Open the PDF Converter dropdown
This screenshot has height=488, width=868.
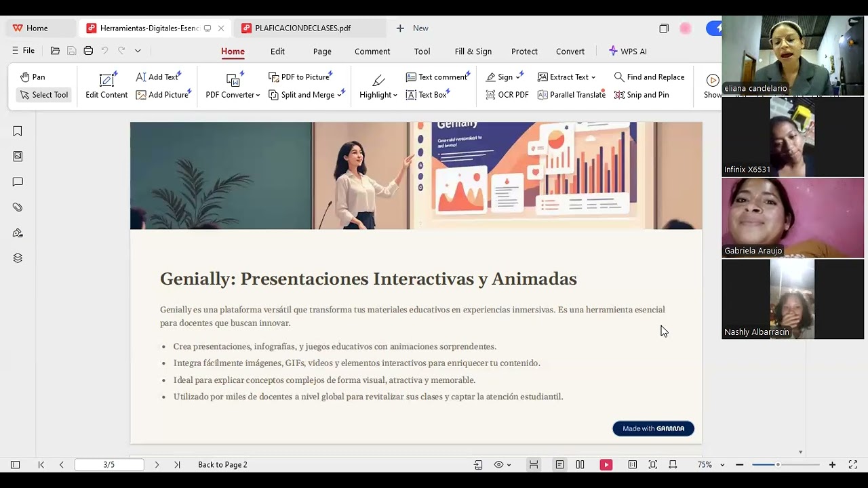pos(233,86)
